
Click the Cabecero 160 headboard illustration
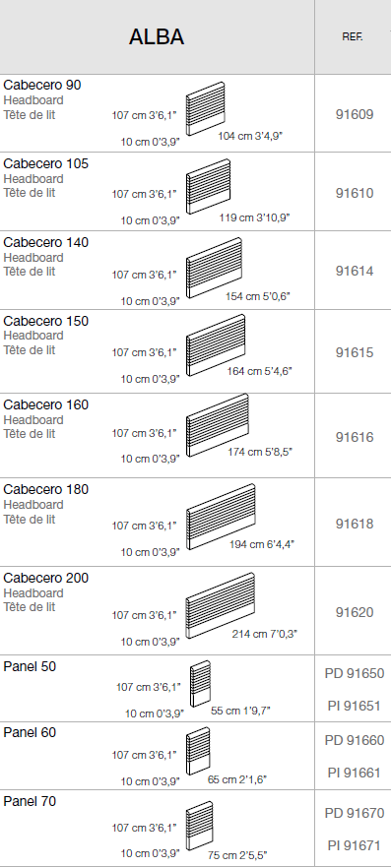pos(217,425)
